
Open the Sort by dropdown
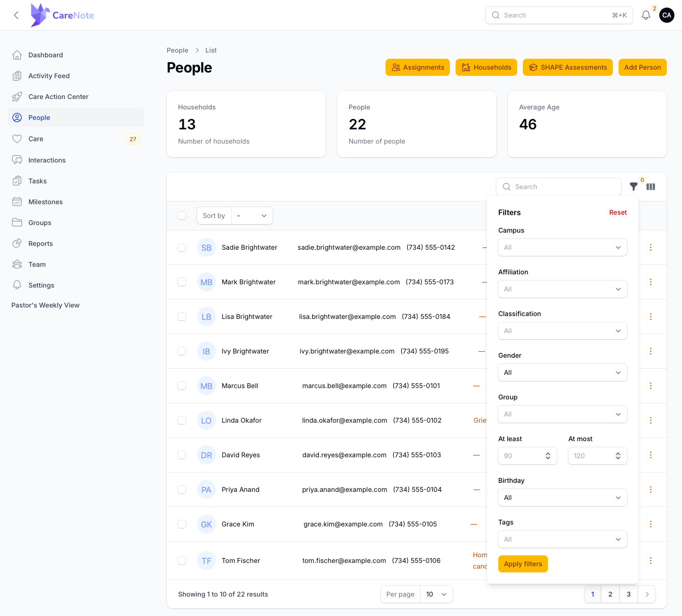point(252,216)
